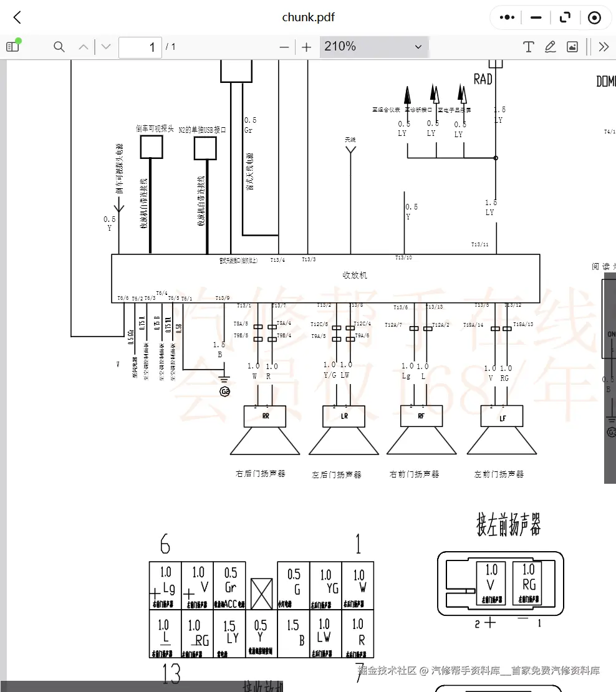Toggle the thumbnail sidebar panel
This screenshot has height=692, width=616.
click(x=14, y=46)
